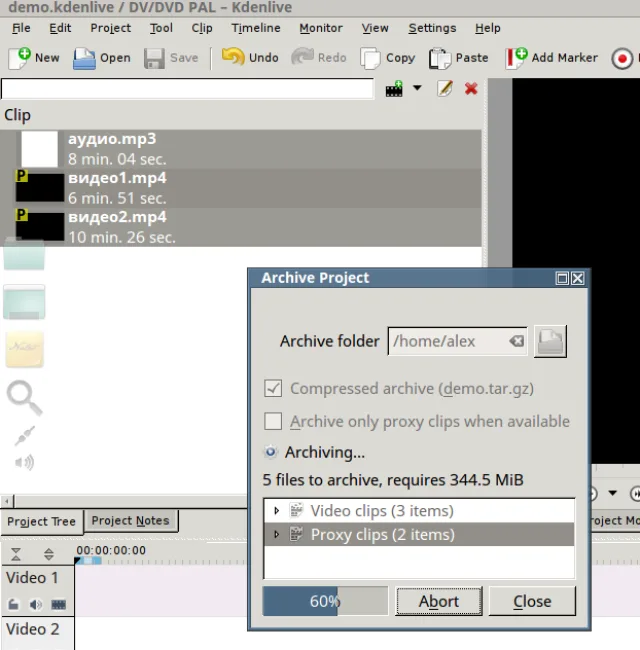Click the project tree search field
The height and width of the screenshot is (650, 640).
187,89
